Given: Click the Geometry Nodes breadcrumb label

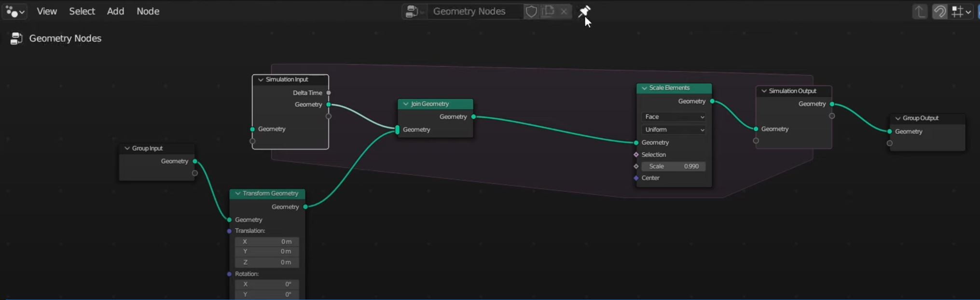Looking at the screenshot, I should 65,38.
